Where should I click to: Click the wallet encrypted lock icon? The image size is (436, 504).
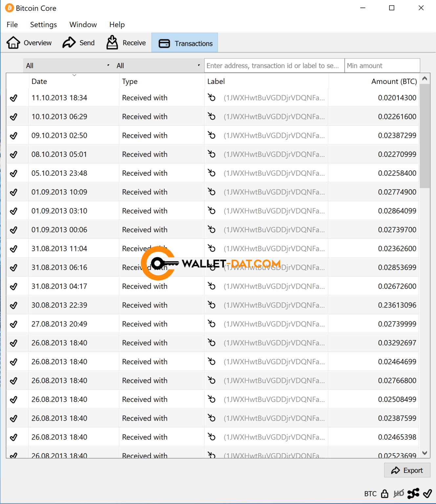[384, 493]
